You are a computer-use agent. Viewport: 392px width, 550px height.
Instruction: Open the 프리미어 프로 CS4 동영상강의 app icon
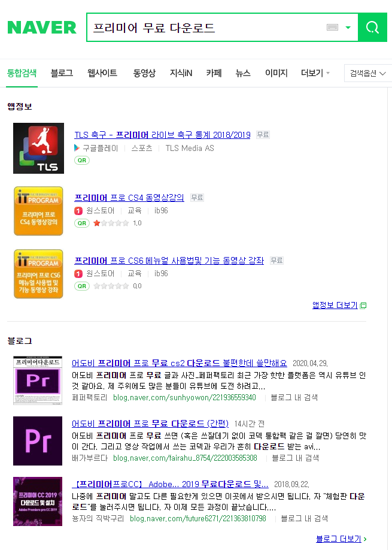pyautogui.click(x=38, y=211)
